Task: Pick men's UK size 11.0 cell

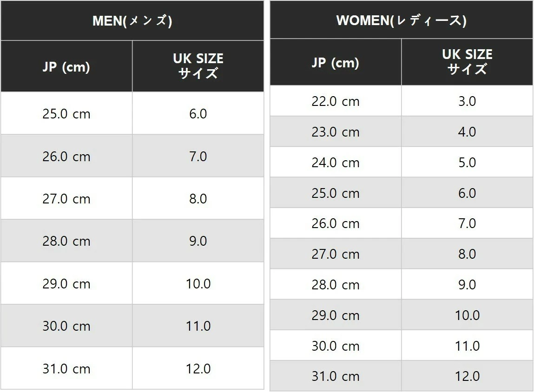Action: pos(198,326)
